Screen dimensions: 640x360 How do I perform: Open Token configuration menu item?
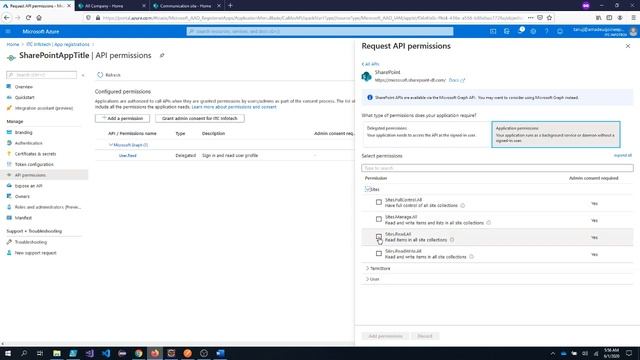(34, 164)
